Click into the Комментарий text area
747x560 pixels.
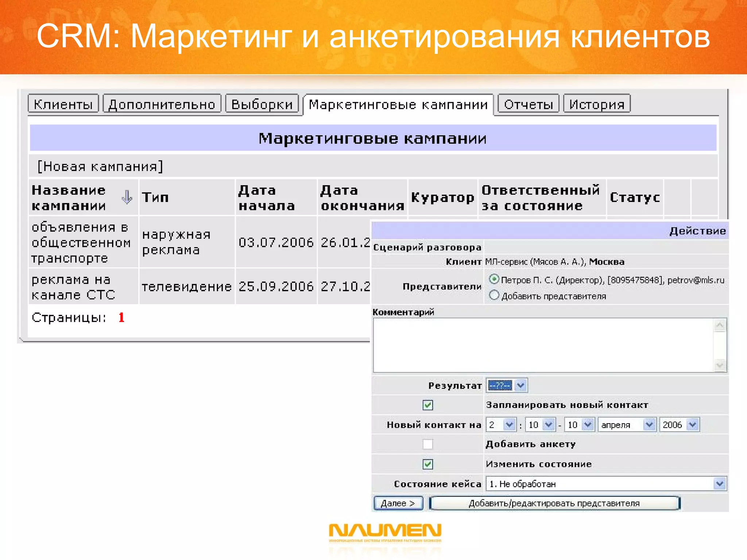pos(543,345)
